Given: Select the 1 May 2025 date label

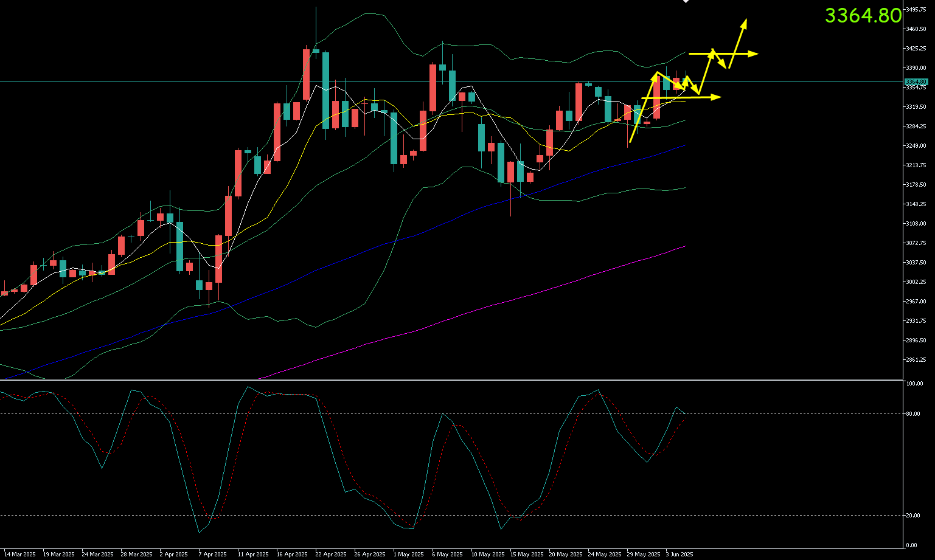Looking at the screenshot, I should [x=408, y=555].
